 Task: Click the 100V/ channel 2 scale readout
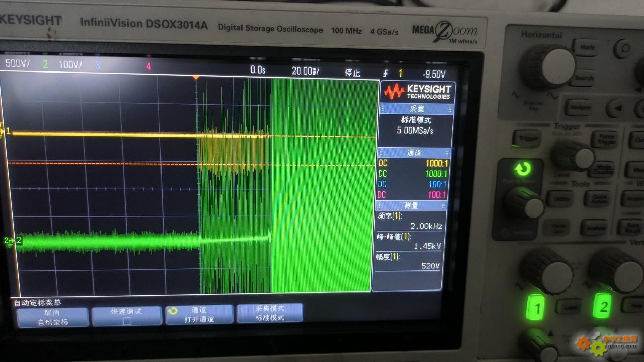tap(70, 65)
